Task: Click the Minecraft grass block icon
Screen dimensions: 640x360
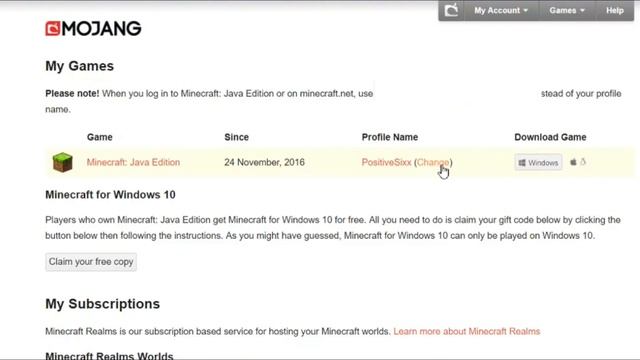Action: point(62,162)
